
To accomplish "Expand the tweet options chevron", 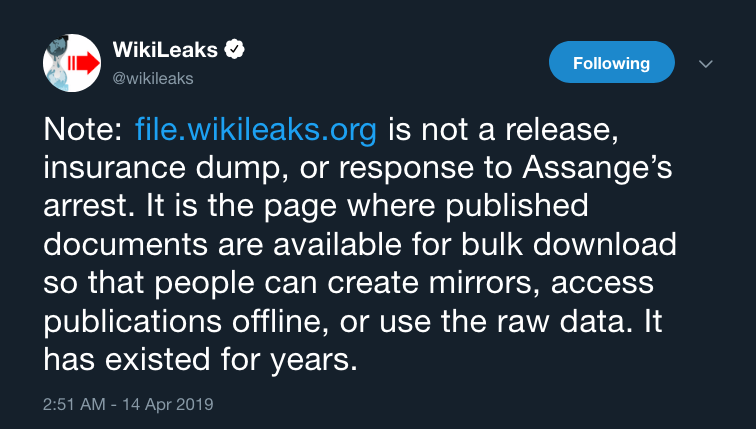I will (705, 64).
